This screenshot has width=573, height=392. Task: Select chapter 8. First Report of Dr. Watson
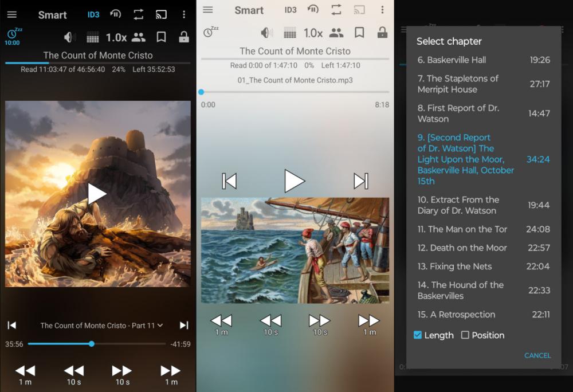tap(484, 113)
